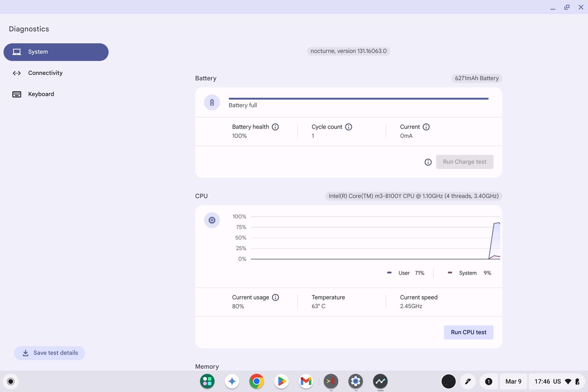
Task: Click info icon beside Run Charge test
Action: click(428, 162)
